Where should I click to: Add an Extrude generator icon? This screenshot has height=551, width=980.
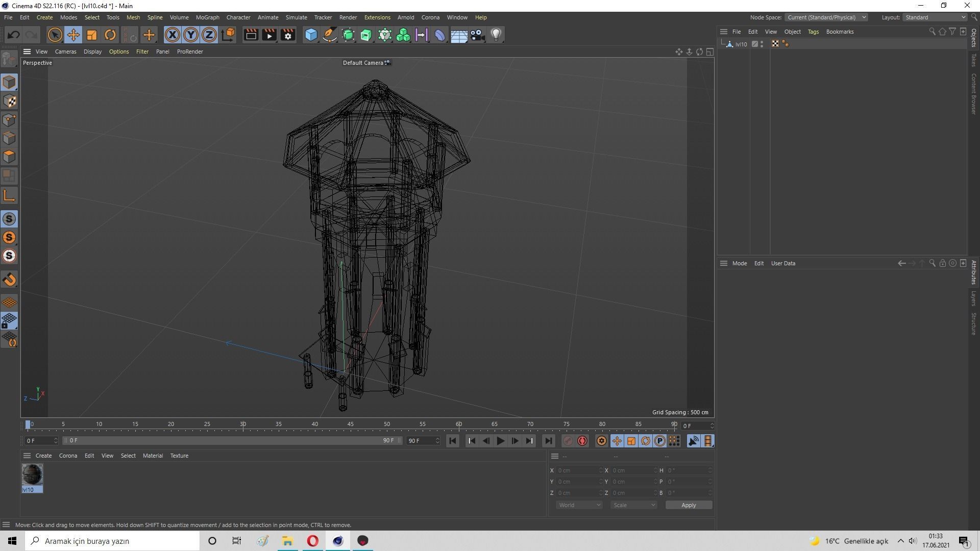(366, 35)
